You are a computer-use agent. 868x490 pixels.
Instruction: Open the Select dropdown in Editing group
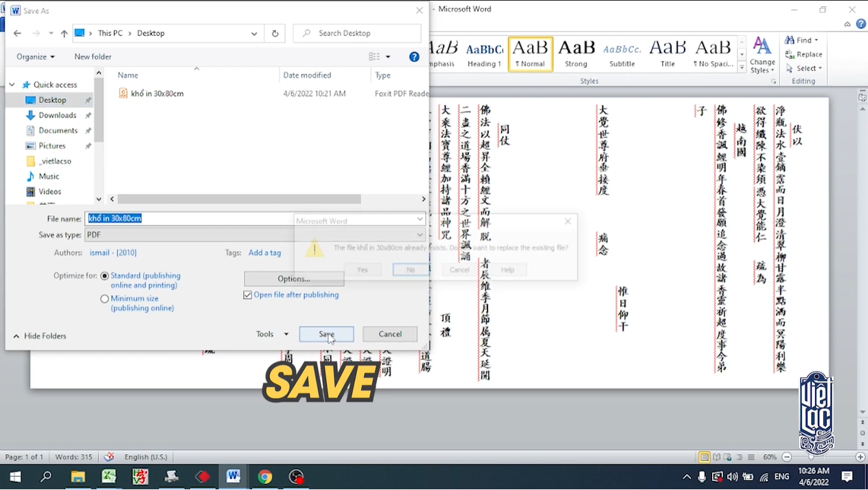(804, 68)
